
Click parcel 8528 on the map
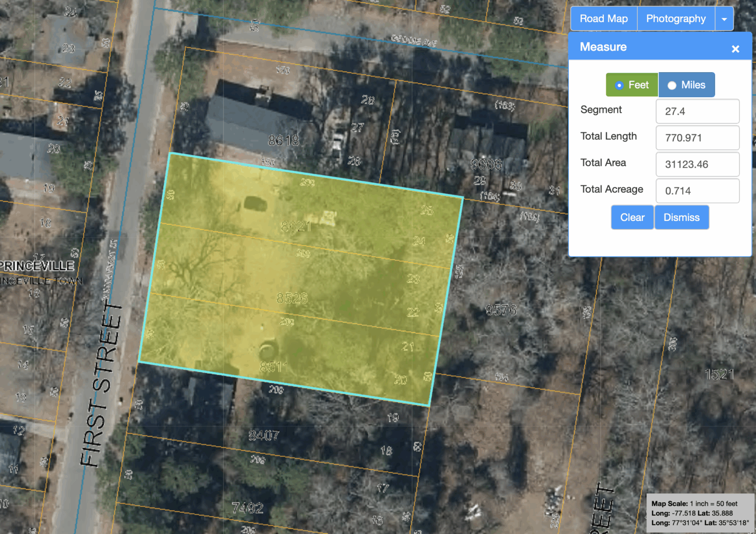click(x=292, y=298)
